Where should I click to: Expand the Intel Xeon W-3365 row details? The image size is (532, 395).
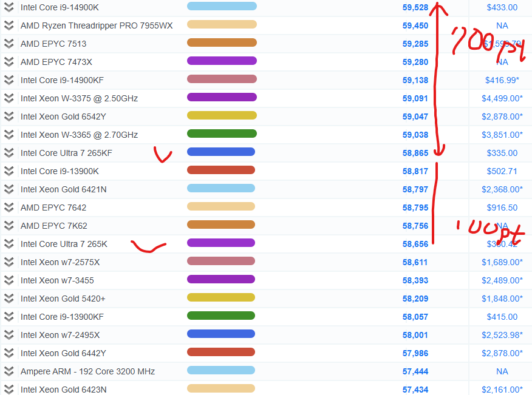[9, 135]
